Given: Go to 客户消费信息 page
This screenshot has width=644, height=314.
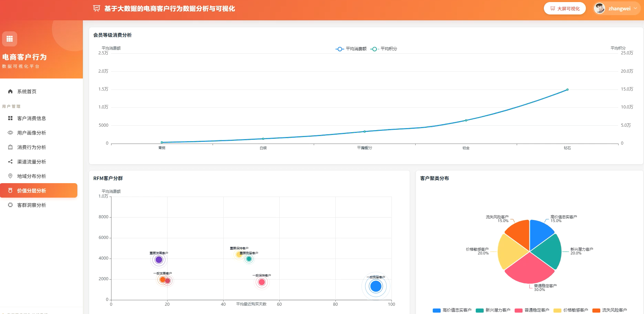Looking at the screenshot, I should pyautogui.click(x=39, y=118).
